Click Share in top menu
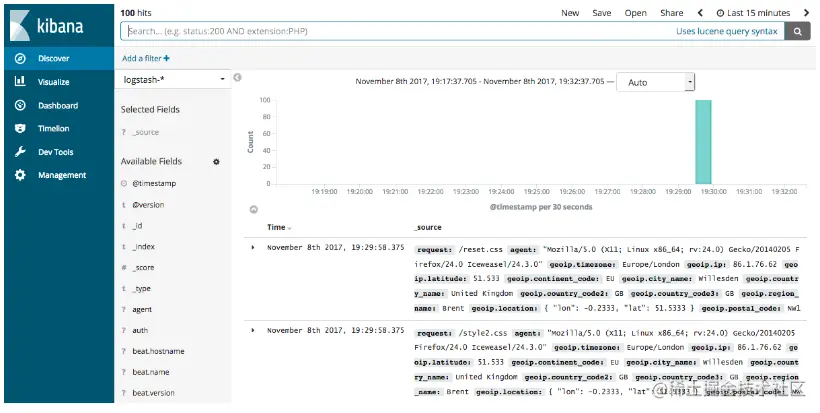The height and width of the screenshot is (413, 820). 671,13
